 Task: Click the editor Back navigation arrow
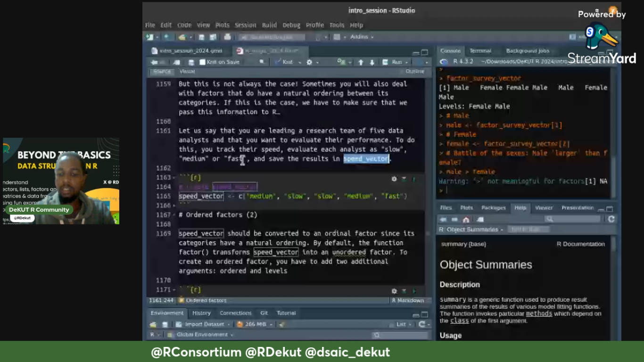pyautogui.click(x=154, y=62)
